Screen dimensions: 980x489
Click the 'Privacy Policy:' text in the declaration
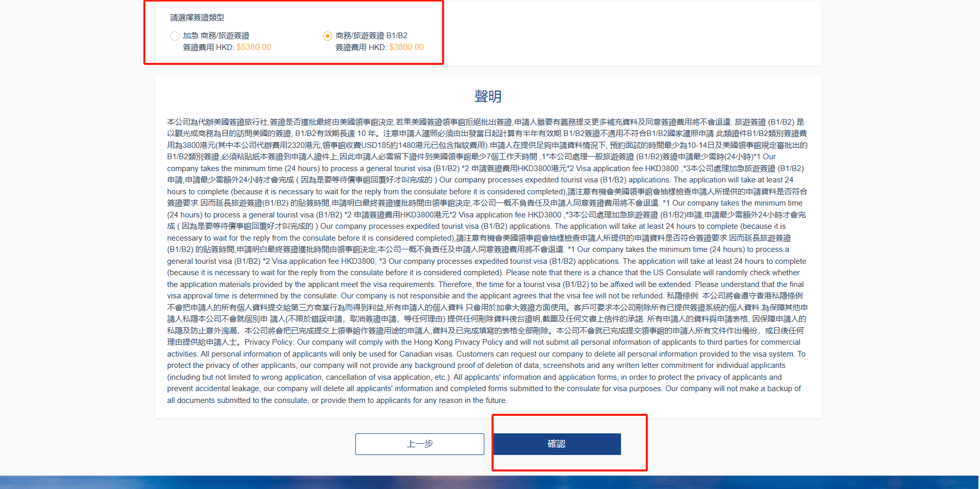click(269, 342)
